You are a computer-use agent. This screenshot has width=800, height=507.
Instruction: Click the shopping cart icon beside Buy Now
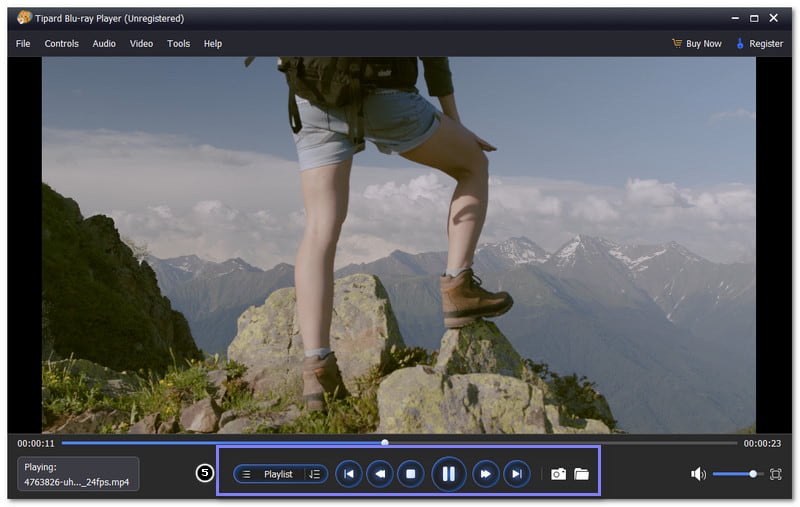point(677,43)
